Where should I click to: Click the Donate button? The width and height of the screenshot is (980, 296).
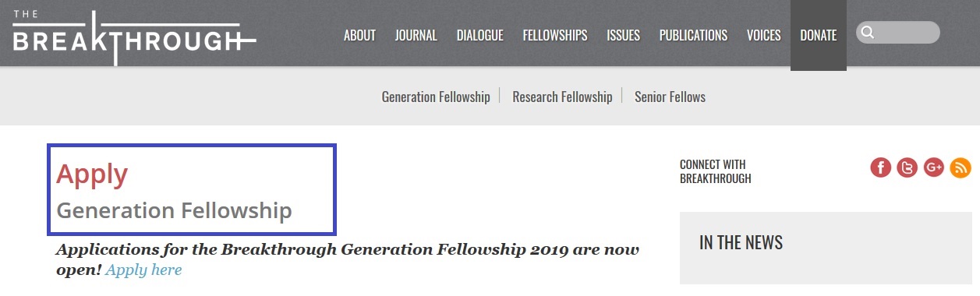[x=818, y=35]
